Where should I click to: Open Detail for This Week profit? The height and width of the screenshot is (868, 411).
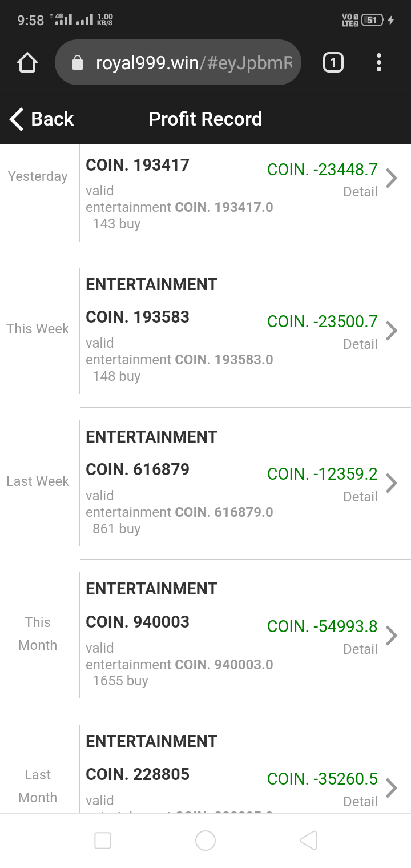(360, 344)
